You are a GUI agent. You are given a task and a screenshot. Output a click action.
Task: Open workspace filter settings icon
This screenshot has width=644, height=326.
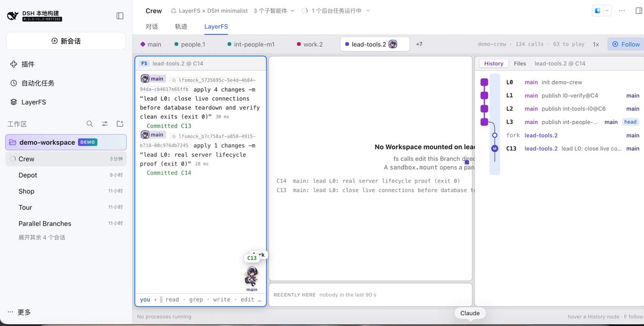[x=105, y=124]
